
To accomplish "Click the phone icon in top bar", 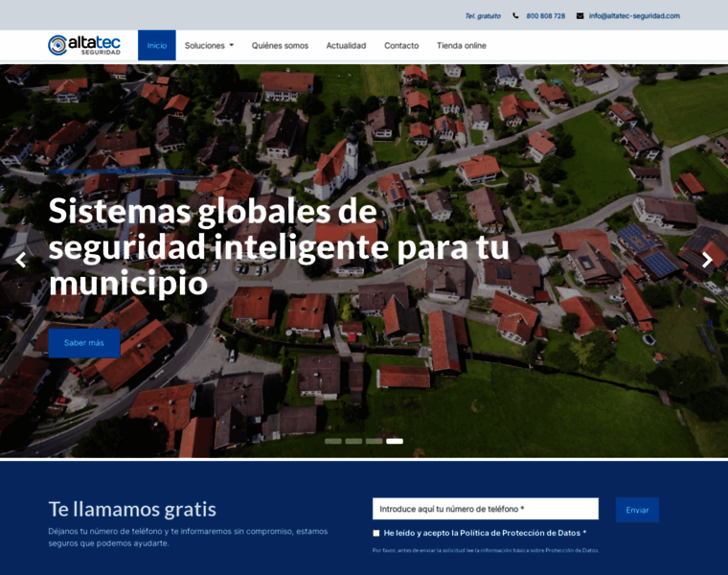I will [515, 15].
